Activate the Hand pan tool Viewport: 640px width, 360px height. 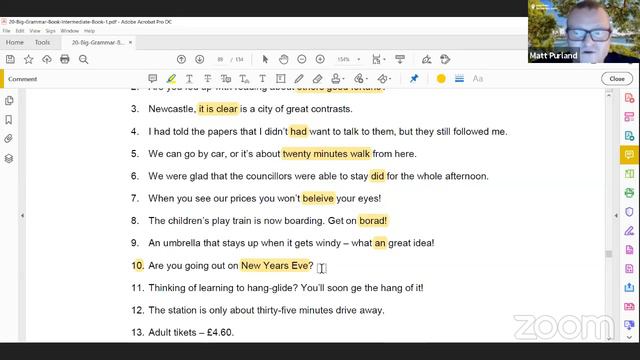(x=283, y=59)
